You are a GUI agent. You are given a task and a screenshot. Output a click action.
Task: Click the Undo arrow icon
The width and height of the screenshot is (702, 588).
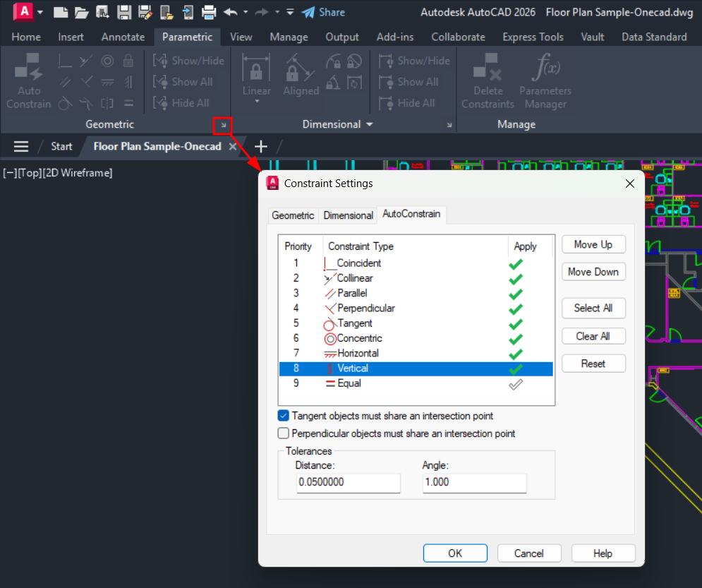pyautogui.click(x=231, y=13)
